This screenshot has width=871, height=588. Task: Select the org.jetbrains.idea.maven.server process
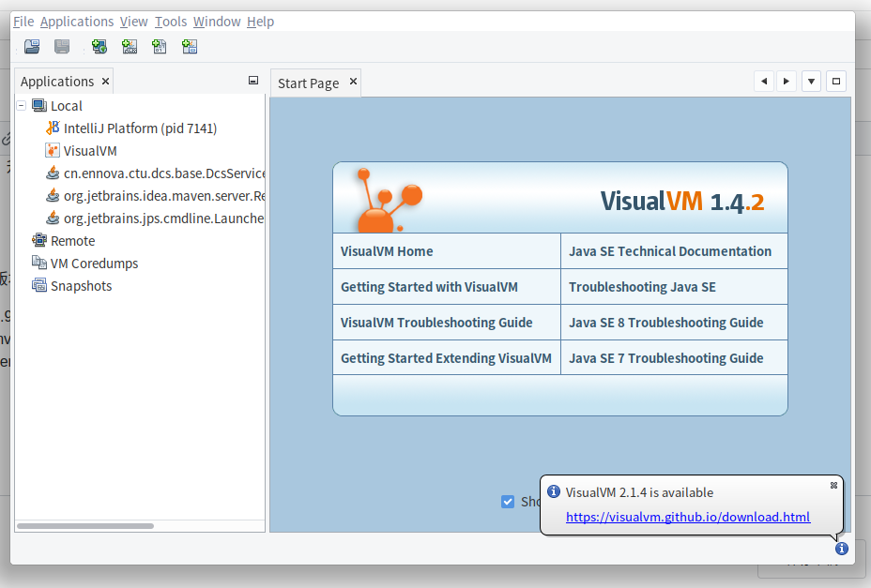pos(155,196)
